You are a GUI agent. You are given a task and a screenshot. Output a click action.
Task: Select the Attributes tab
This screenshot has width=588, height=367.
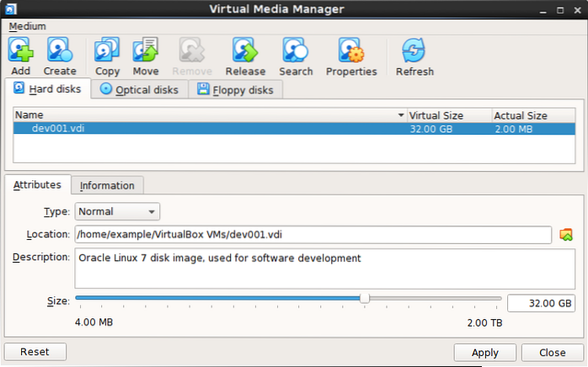tap(37, 185)
